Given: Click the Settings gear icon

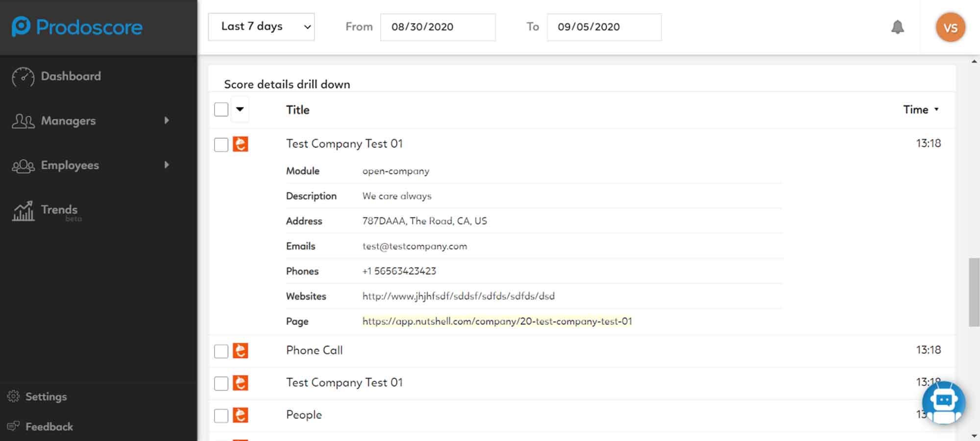Looking at the screenshot, I should tap(13, 396).
